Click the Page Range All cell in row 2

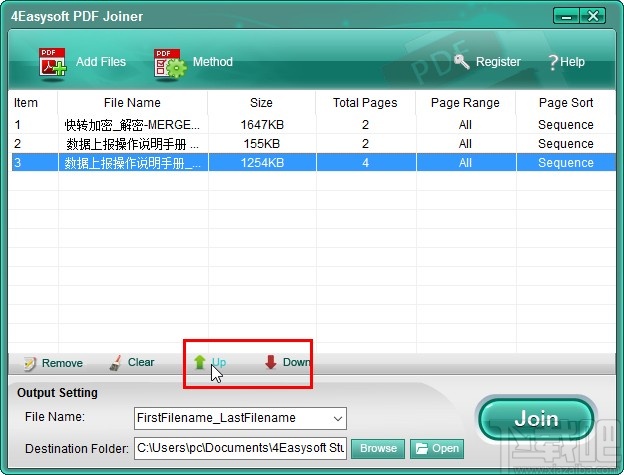[465, 144]
